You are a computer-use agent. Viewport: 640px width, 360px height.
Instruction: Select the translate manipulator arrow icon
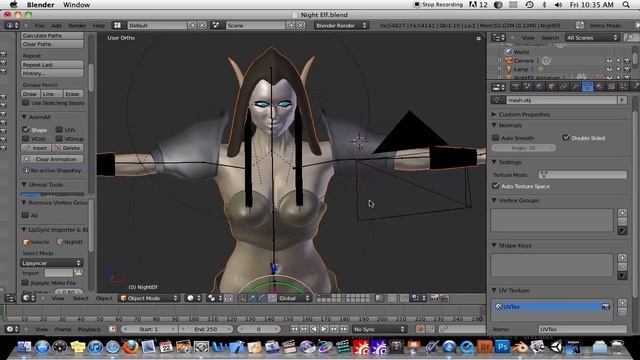[x=252, y=298]
